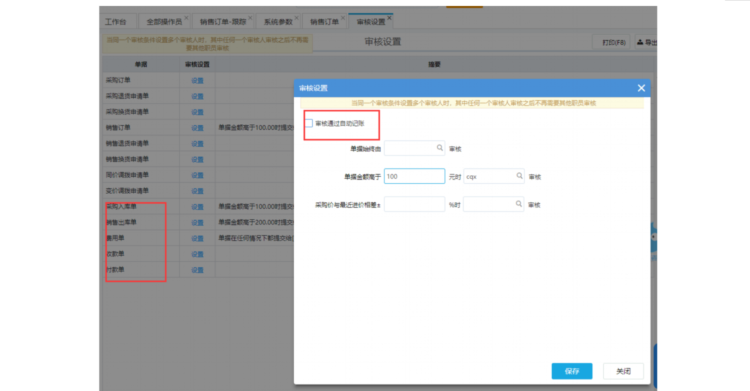Select the 采购入库单 row name
This screenshot has height=391, width=750.
(x=121, y=206)
